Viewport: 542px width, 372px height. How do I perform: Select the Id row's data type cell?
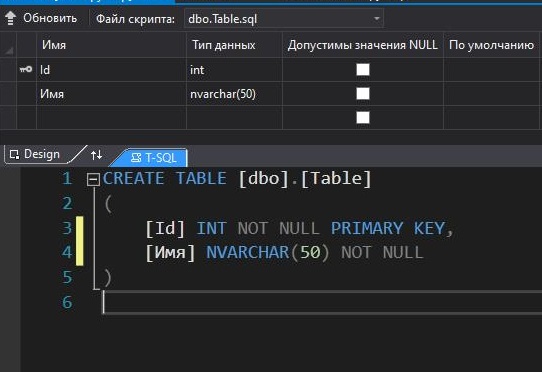click(x=234, y=70)
